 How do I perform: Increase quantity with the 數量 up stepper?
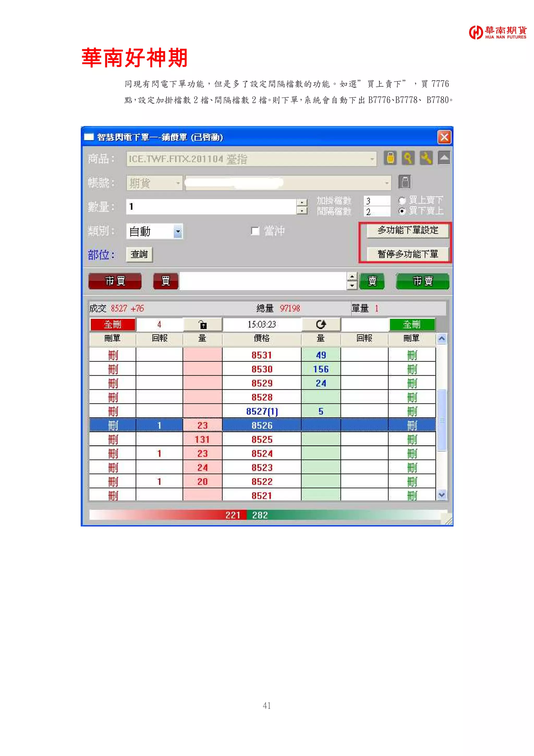pyautogui.click(x=302, y=202)
